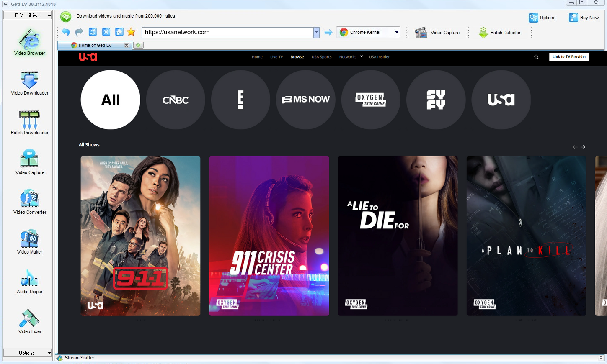This screenshot has width=607, height=364.
Task: Click the blue Go arrow
Action: tap(328, 32)
